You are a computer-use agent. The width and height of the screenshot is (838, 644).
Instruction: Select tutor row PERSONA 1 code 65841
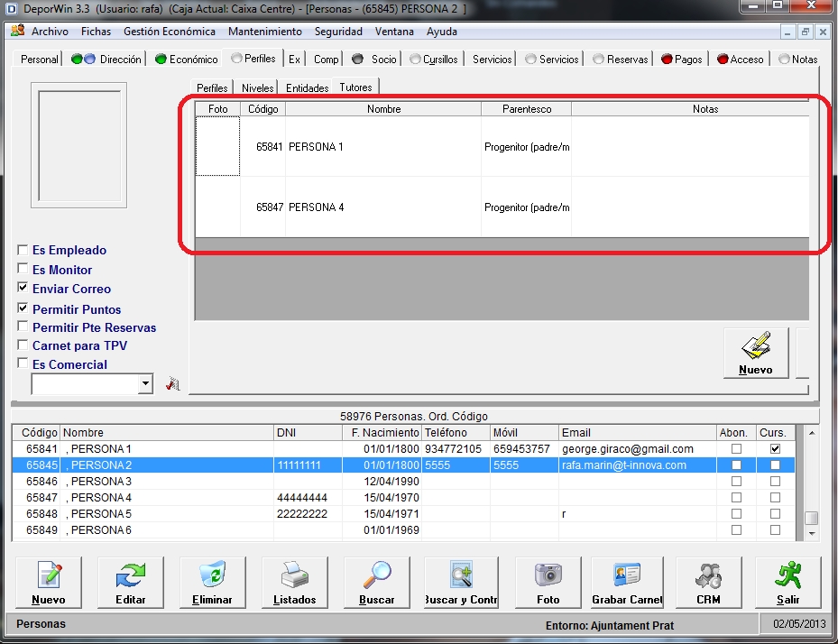[x=502, y=146]
